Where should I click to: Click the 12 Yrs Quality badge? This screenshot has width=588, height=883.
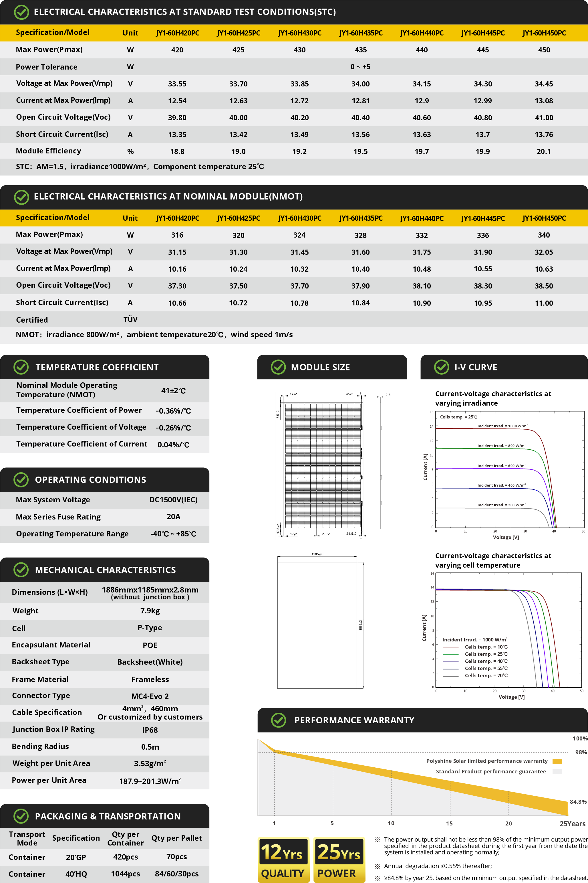pyautogui.click(x=283, y=859)
